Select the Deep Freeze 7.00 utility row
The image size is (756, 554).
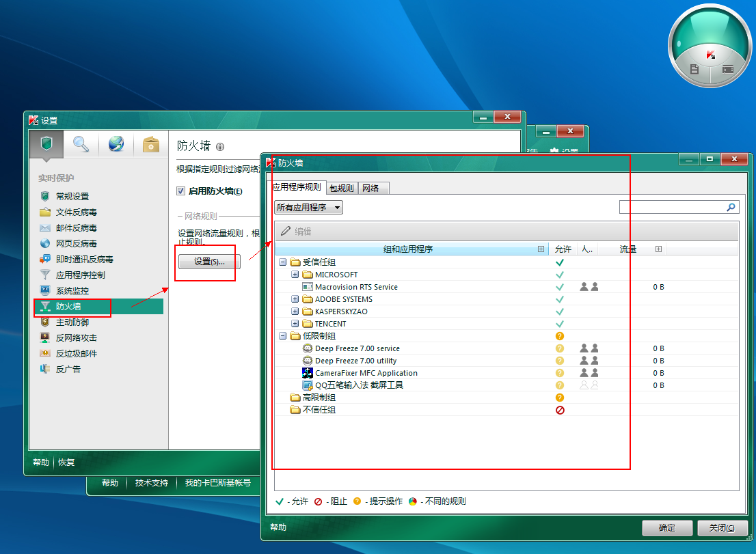pyautogui.click(x=507, y=361)
